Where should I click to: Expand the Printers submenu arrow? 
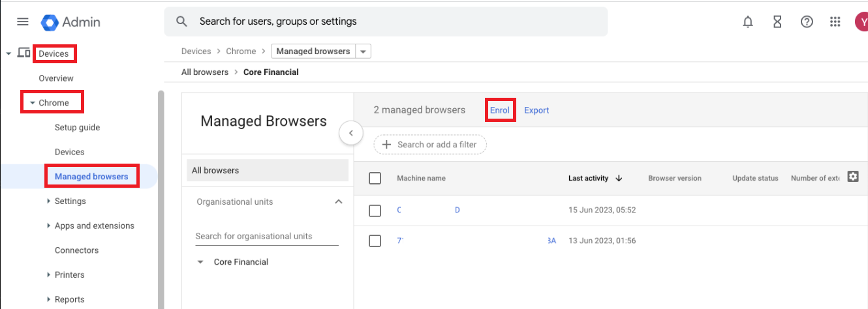click(48, 275)
